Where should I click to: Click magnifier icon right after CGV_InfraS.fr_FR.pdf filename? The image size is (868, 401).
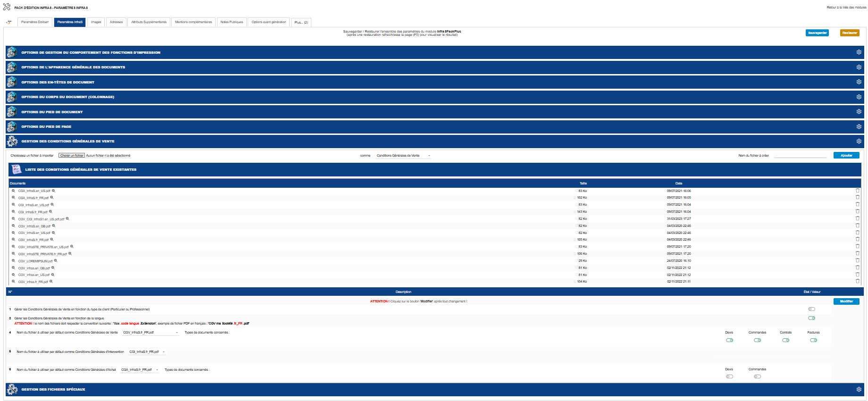pos(52,240)
